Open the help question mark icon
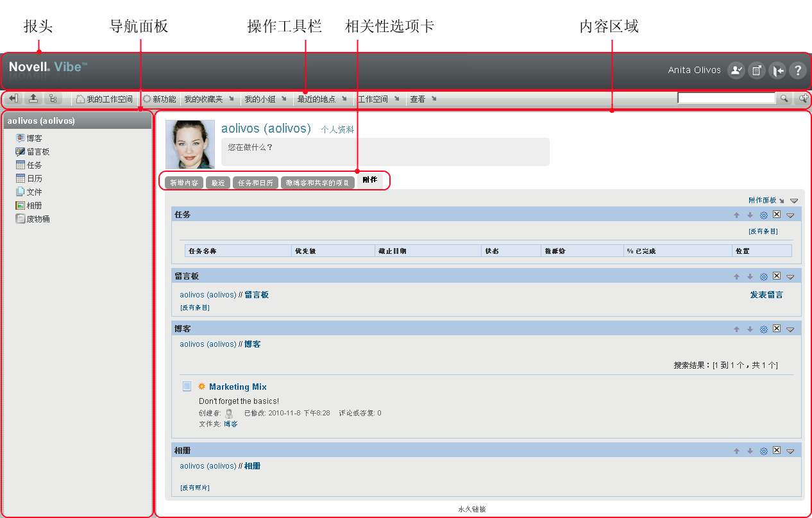This screenshot has width=812, height=518. point(797,71)
